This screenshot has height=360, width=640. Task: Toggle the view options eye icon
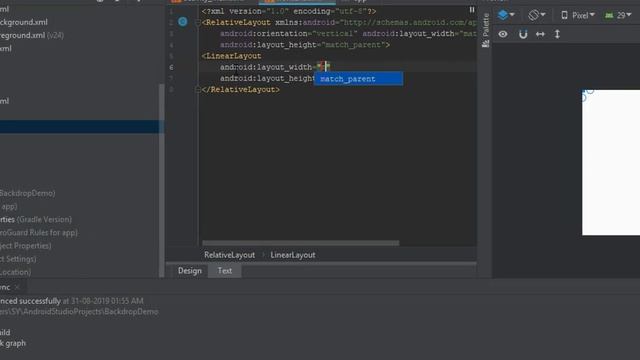[503, 34]
